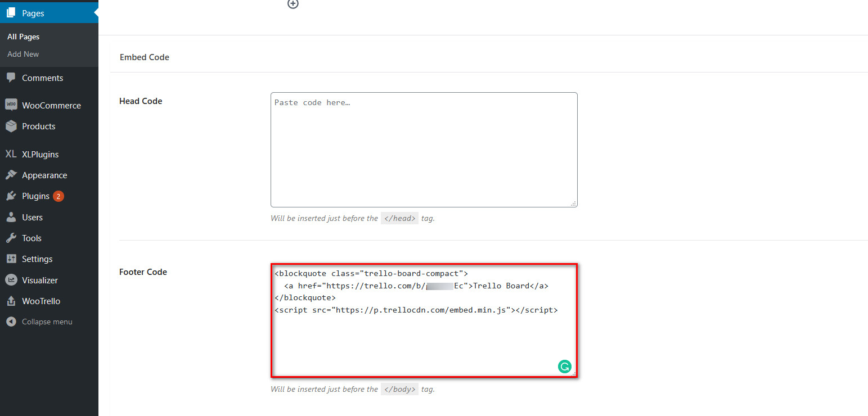The height and width of the screenshot is (416, 868).
Task: Click the Appearance paintbrush icon
Action: [x=11, y=175]
